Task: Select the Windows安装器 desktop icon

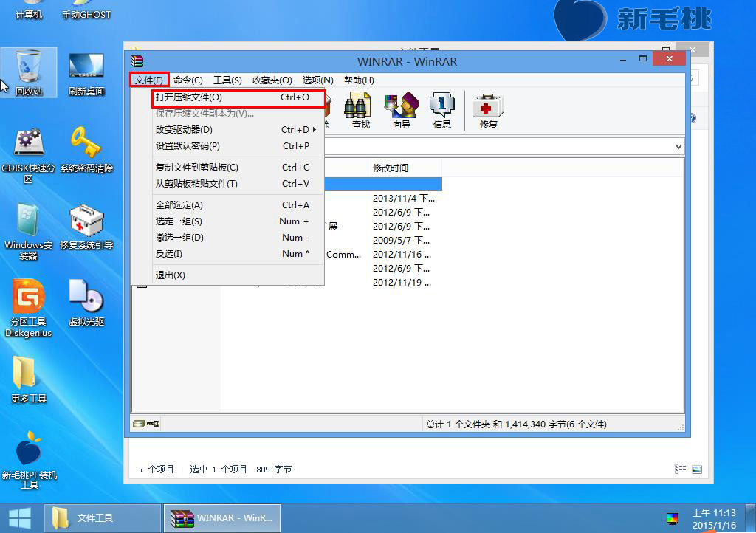Action: click(29, 232)
